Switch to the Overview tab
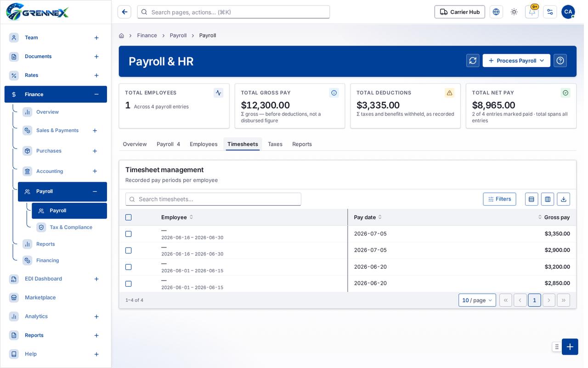Screen dimensions: 588x368 [135, 144]
